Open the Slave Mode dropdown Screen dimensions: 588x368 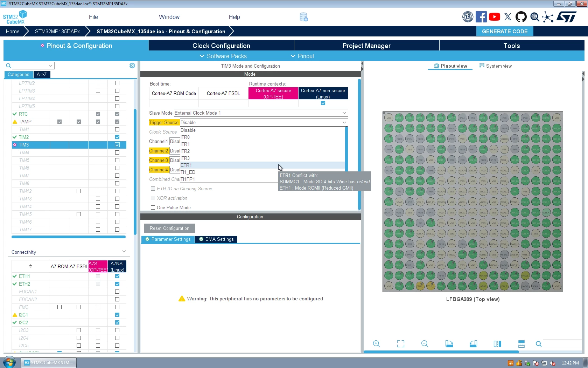(x=261, y=113)
